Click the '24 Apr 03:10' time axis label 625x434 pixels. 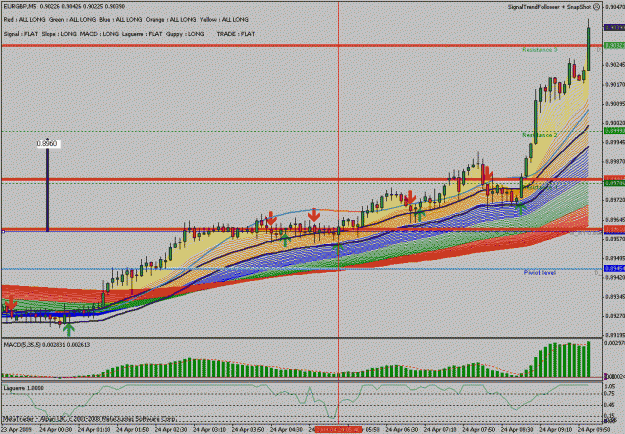(x=210, y=430)
